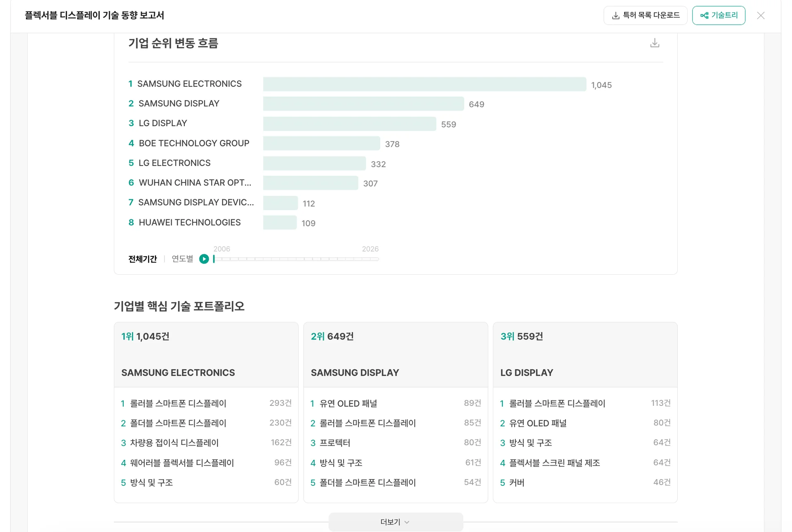Image resolution: width=792 pixels, height=532 pixels.
Task: Open the 기술트리 tech tree button
Action: [719, 15]
